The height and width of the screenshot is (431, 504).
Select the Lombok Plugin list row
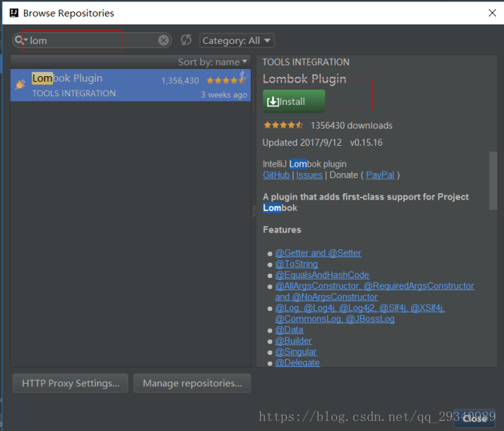(131, 85)
